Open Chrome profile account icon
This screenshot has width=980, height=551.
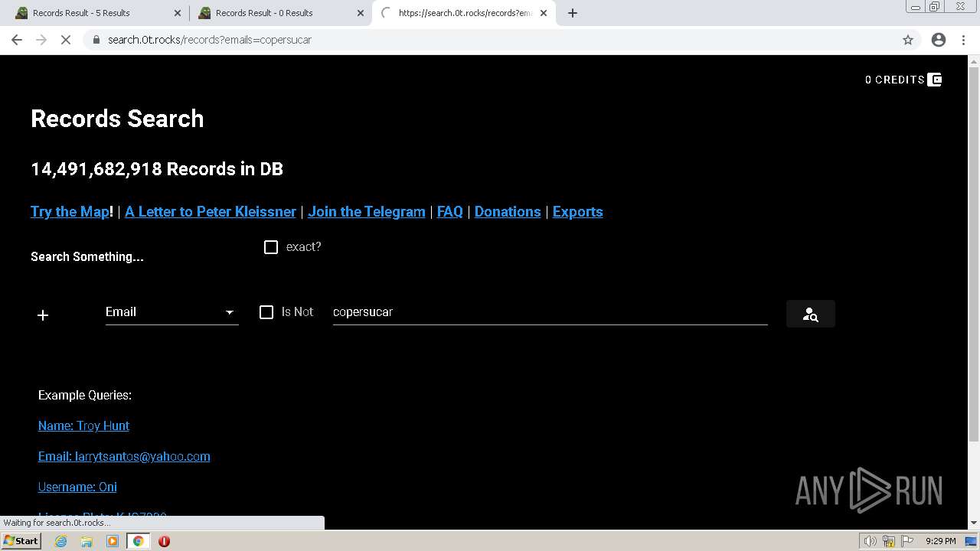click(939, 40)
